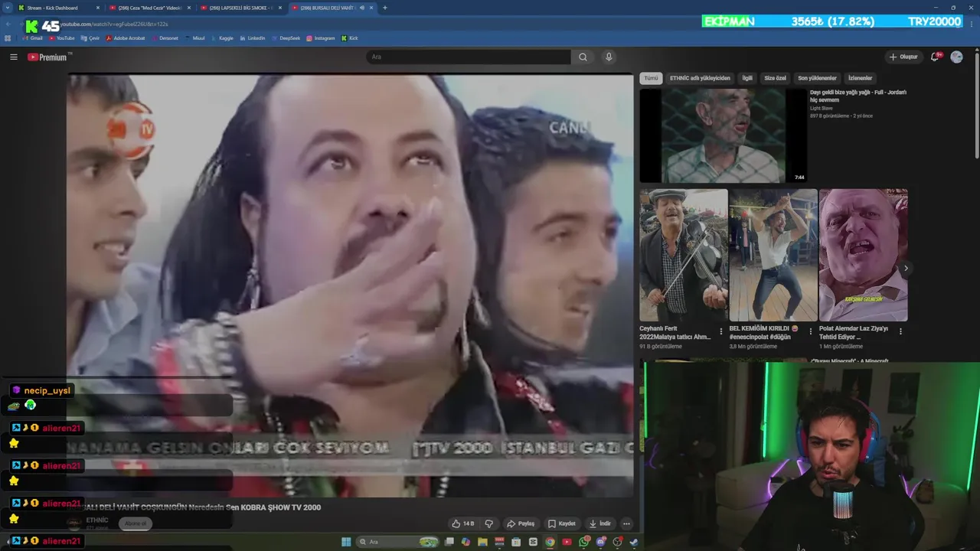Image resolution: width=980 pixels, height=551 pixels.
Task: Open Chrome tab search dropdown arrow
Action: click(x=7, y=8)
